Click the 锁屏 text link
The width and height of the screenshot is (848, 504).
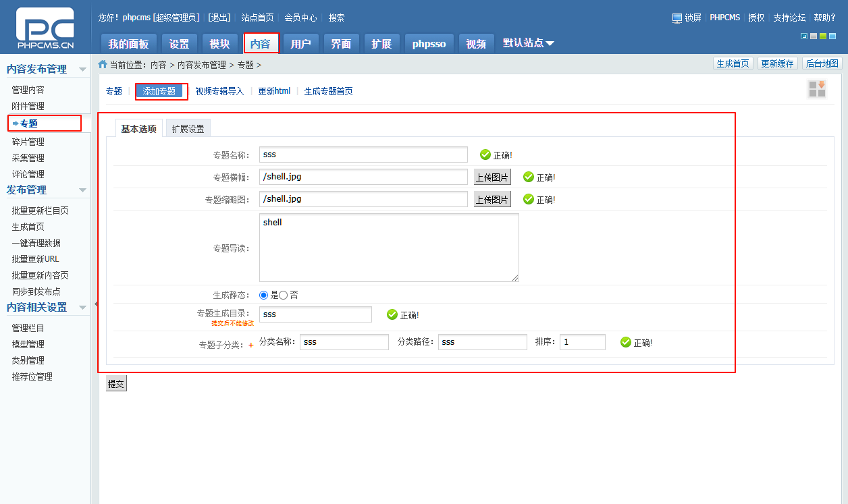point(693,18)
